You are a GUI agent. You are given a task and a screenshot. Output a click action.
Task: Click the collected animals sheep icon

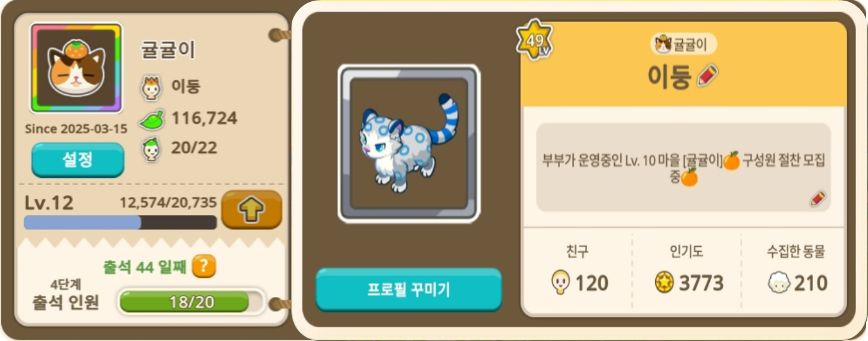pyautogui.click(x=779, y=284)
